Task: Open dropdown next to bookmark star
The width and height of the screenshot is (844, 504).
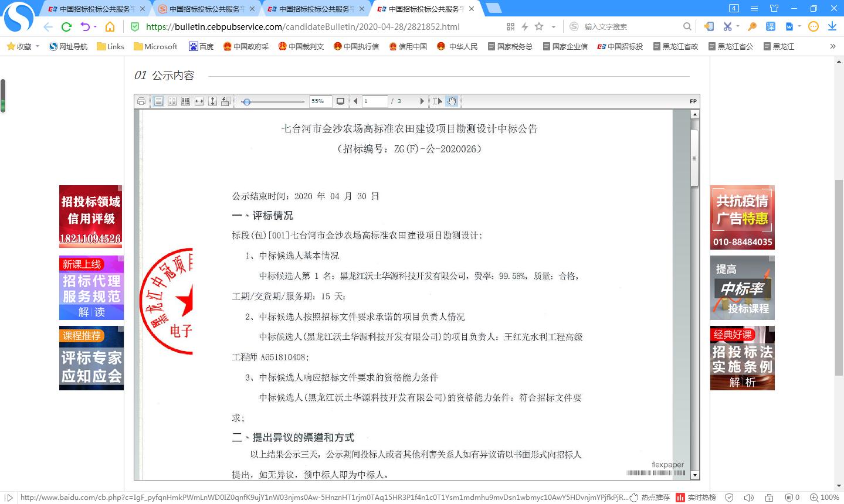Action: (553, 27)
